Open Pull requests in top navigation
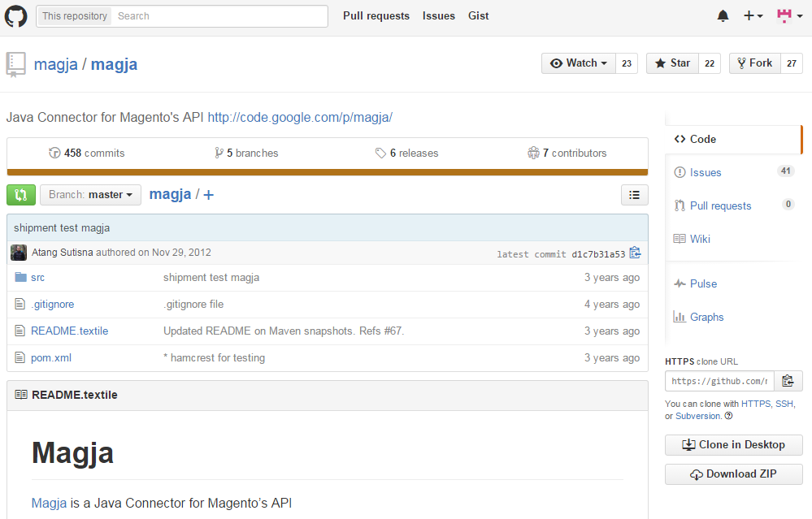812x519 pixels. tap(376, 16)
